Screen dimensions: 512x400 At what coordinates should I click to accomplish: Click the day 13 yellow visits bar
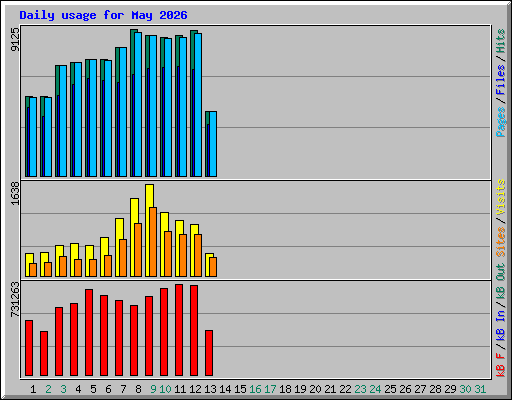pyautogui.click(x=209, y=265)
